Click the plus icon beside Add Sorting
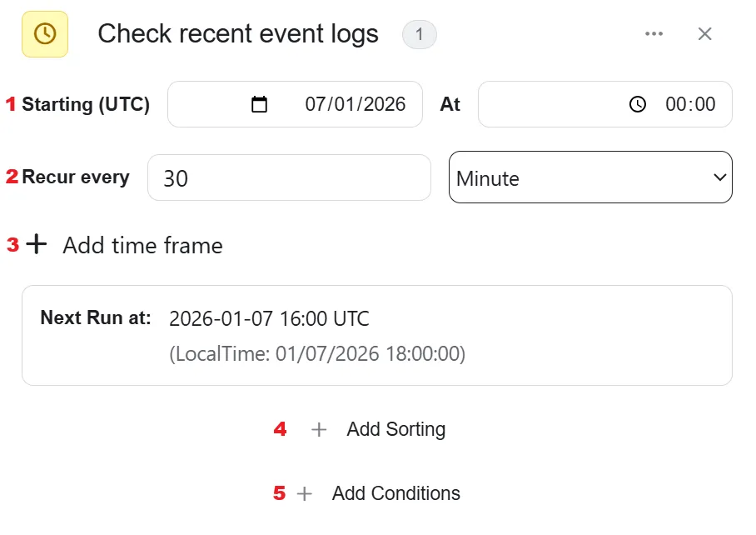 coord(319,429)
